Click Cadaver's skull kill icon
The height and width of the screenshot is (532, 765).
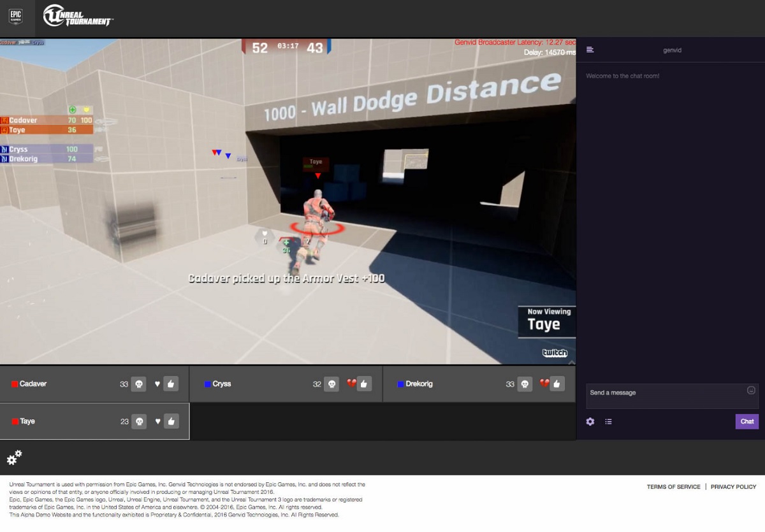coord(138,384)
